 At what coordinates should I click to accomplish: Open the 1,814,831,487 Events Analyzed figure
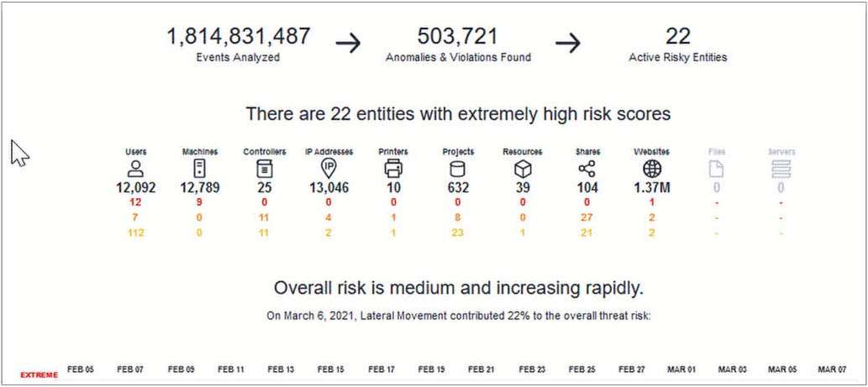pos(238,37)
